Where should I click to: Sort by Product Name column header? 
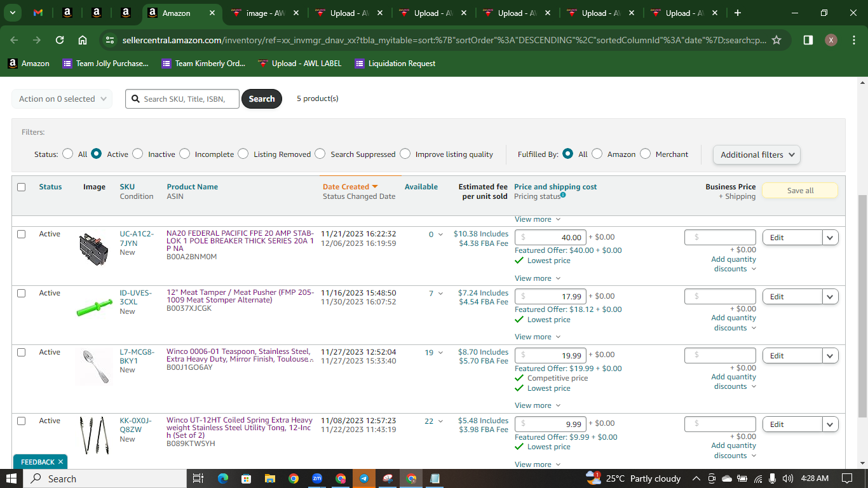tap(193, 187)
